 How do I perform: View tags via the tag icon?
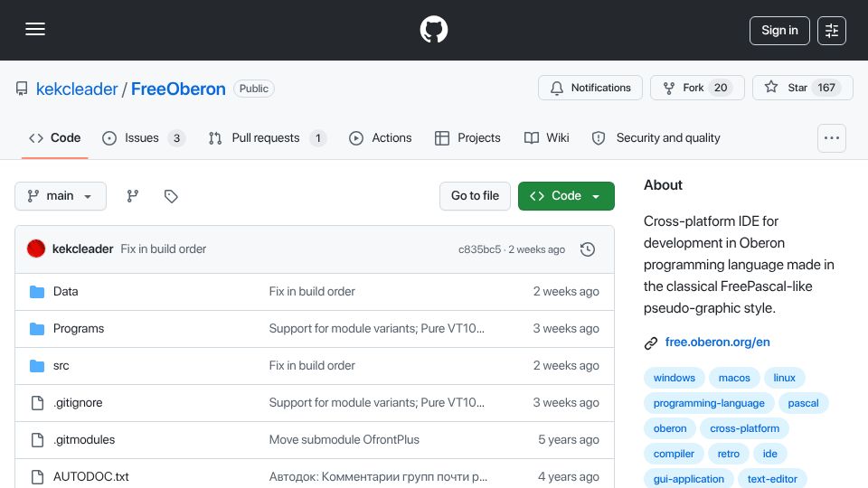click(x=171, y=196)
